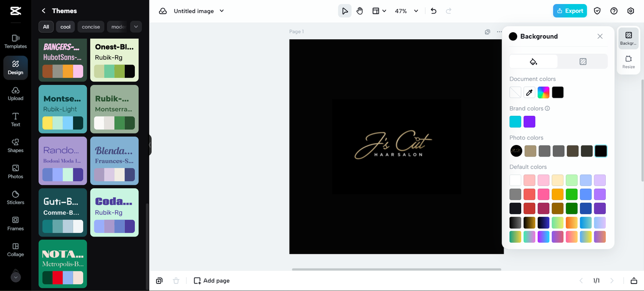Viewport: 644px width, 291px height.
Task: Apply the NOTA Metropolis theme
Action: coord(63,264)
